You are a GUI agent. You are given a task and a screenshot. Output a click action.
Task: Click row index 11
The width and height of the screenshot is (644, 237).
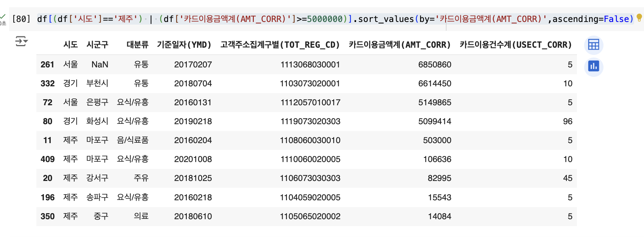[x=47, y=140]
